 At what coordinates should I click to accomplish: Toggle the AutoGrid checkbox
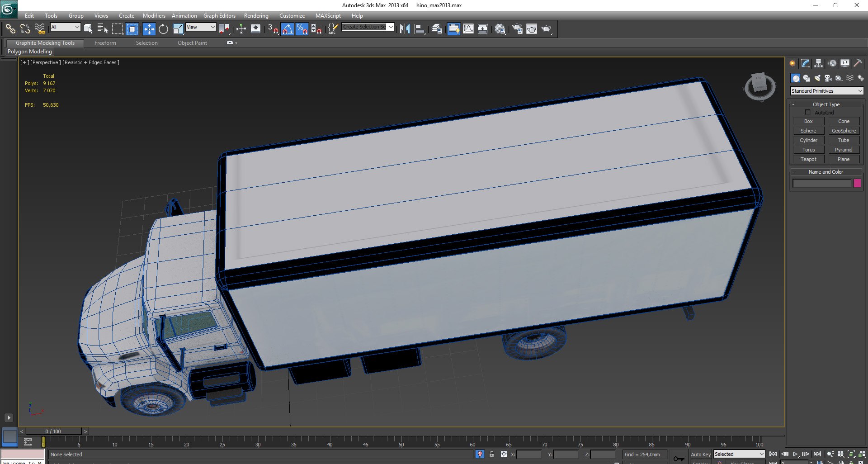pos(807,113)
